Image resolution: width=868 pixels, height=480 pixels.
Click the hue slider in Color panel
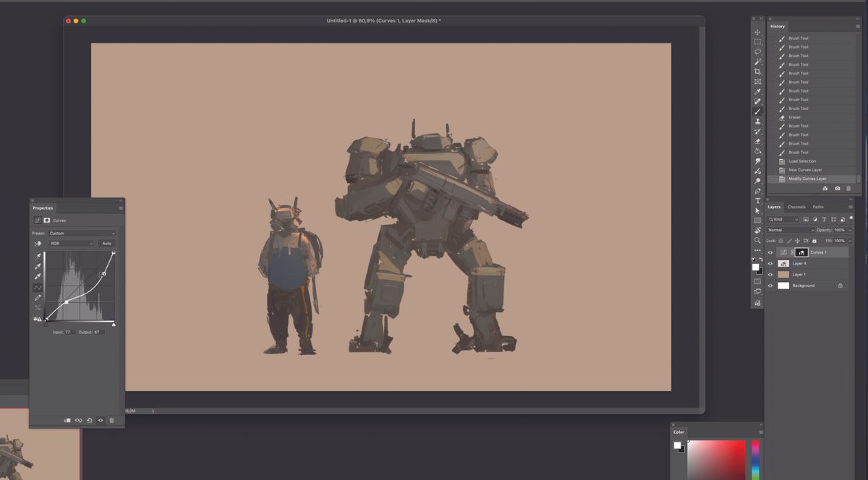[x=755, y=460]
